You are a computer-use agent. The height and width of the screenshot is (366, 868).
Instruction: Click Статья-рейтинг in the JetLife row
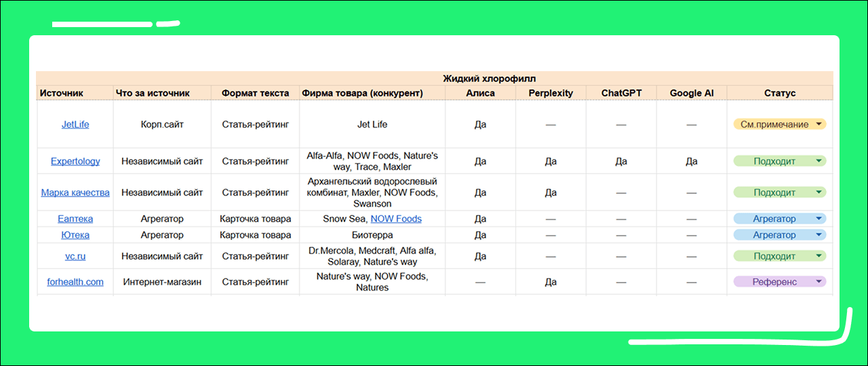pos(255,125)
